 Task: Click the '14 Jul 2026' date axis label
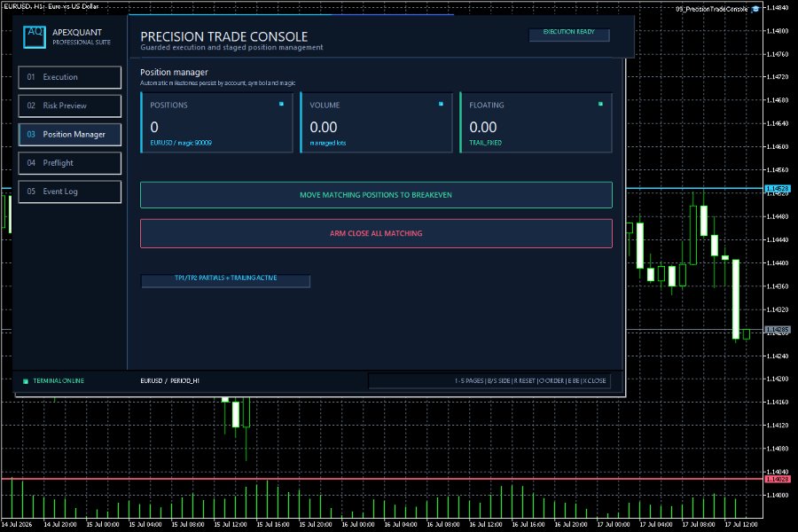pyautogui.click(x=17, y=524)
